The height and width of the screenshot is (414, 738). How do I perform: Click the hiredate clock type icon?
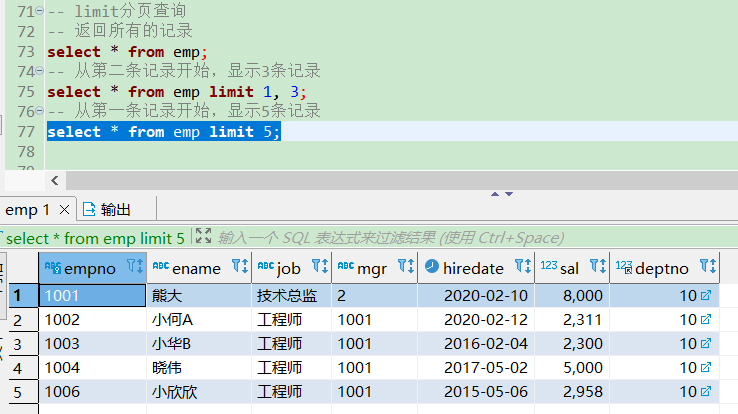click(x=432, y=266)
